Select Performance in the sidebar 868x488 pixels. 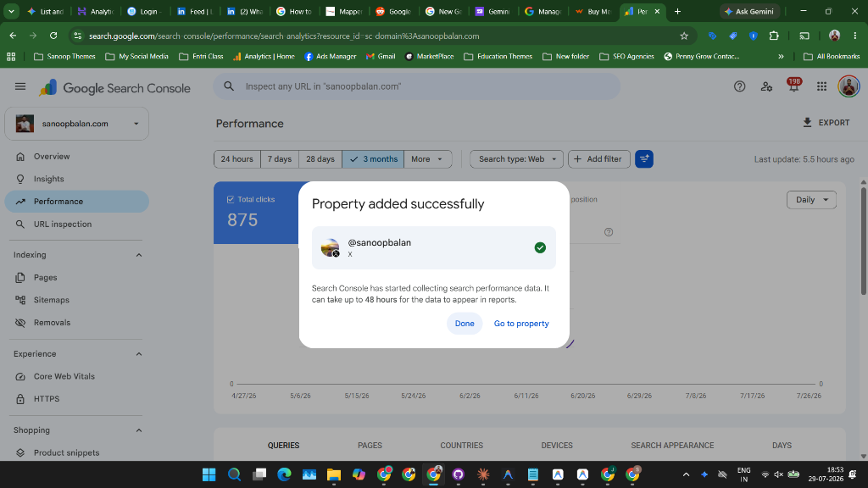(76, 202)
